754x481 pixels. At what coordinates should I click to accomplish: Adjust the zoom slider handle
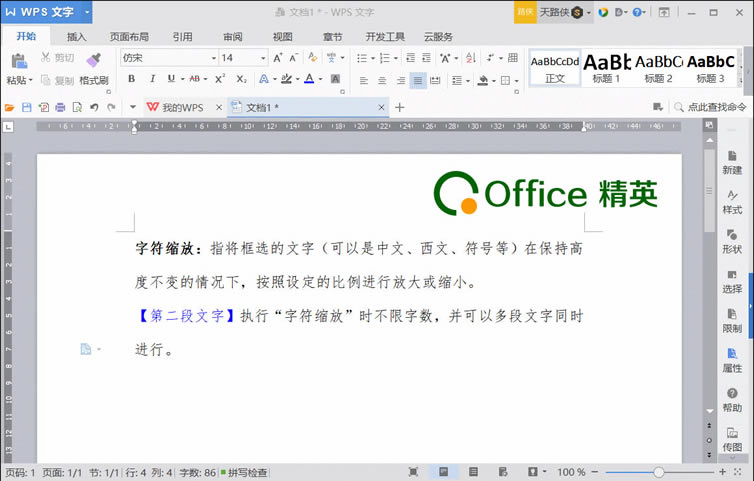click(659, 472)
